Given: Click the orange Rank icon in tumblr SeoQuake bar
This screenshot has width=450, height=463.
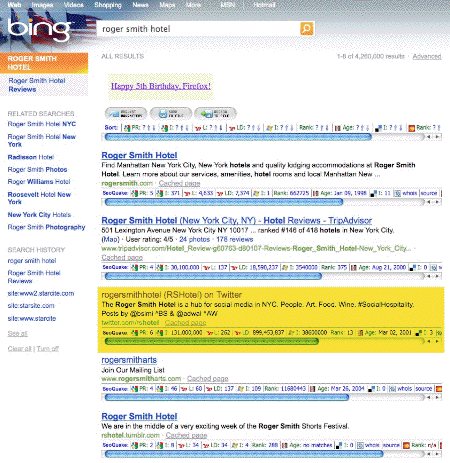Looking at the screenshot, I should [406, 445].
